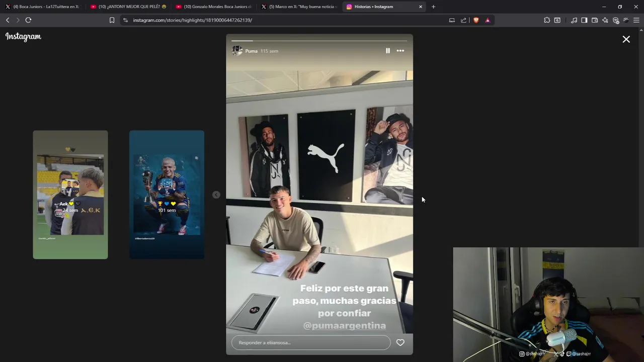Go forward in browser history
The width and height of the screenshot is (644, 362).
coord(18,20)
